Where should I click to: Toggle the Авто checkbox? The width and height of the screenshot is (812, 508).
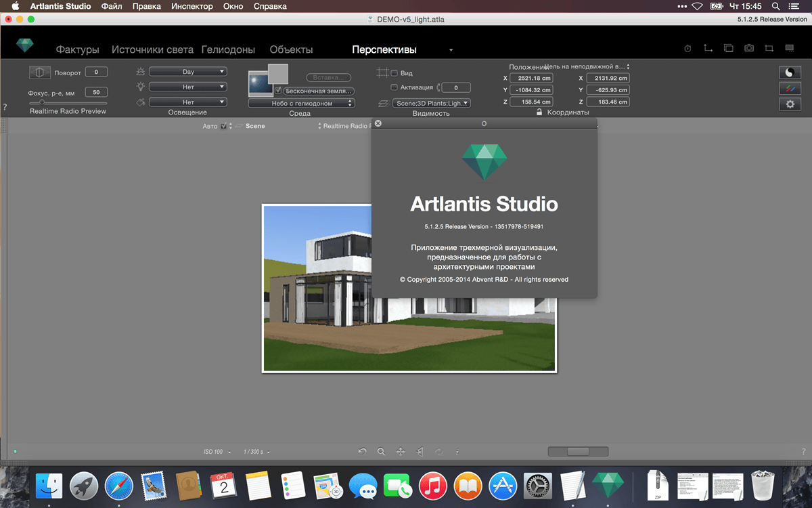tap(224, 126)
